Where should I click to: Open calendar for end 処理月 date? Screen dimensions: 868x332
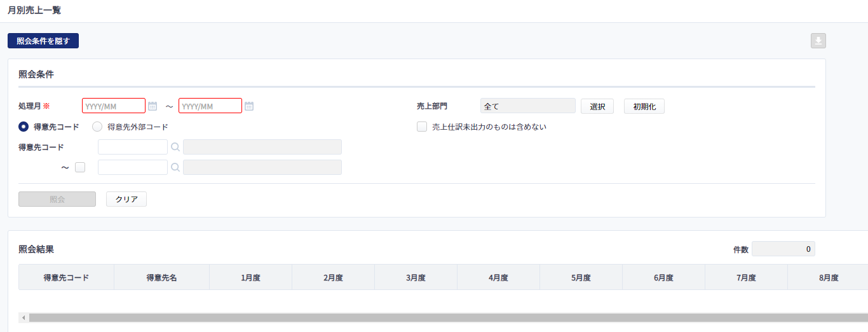[249, 106]
